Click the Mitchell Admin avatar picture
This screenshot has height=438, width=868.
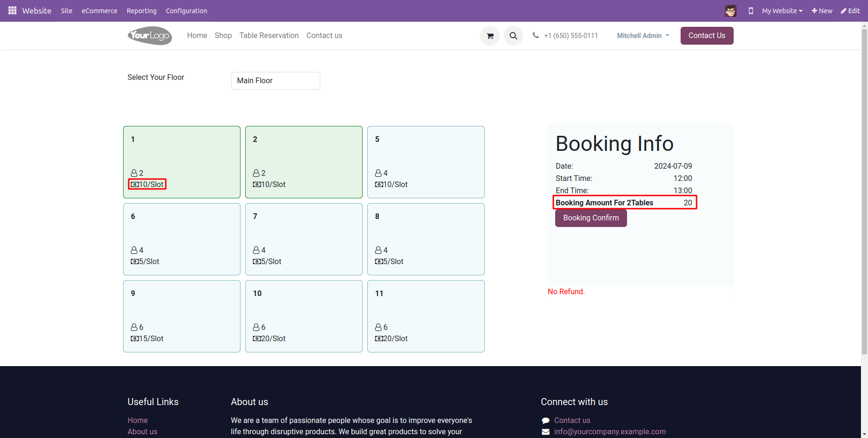coord(730,11)
